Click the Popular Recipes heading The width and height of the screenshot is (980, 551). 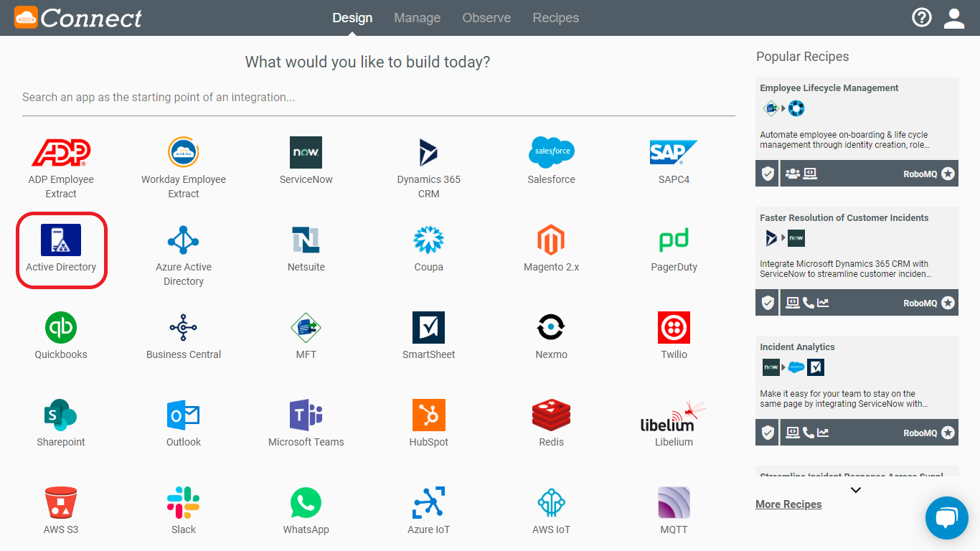coord(803,57)
